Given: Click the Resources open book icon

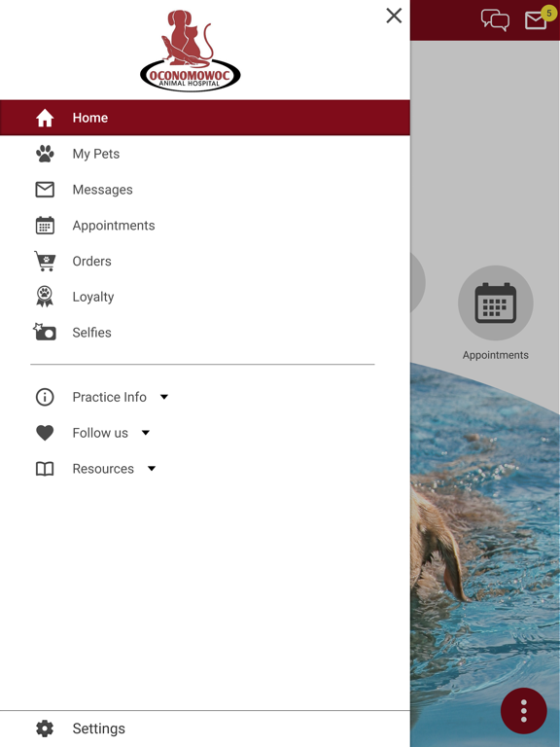Looking at the screenshot, I should pyautogui.click(x=45, y=469).
